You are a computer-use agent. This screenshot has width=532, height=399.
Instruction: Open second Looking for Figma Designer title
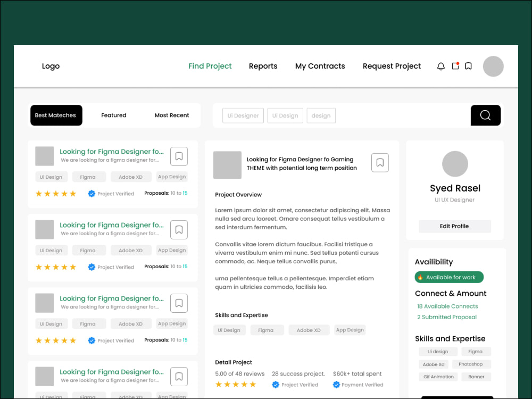pos(112,225)
